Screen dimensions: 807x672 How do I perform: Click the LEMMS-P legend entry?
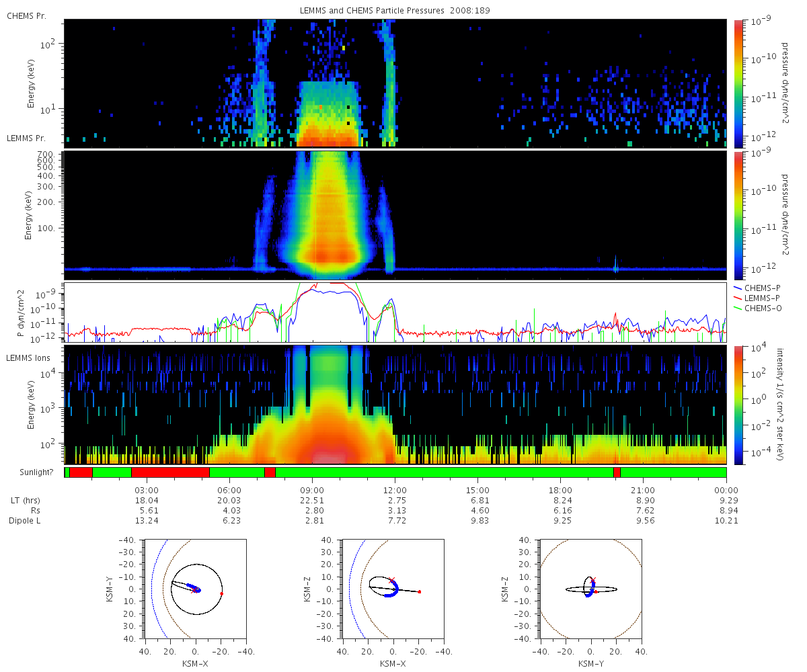point(757,298)
